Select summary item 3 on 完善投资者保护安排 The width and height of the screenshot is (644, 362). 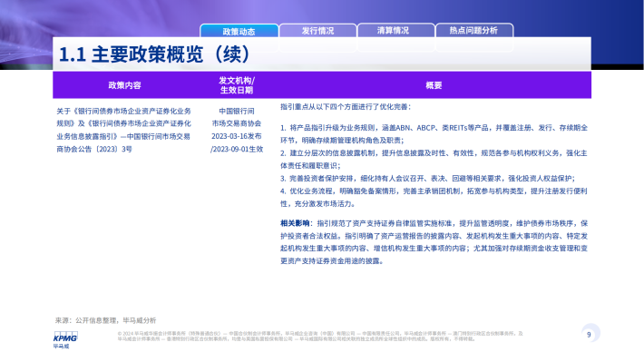[x=427, y=179]
